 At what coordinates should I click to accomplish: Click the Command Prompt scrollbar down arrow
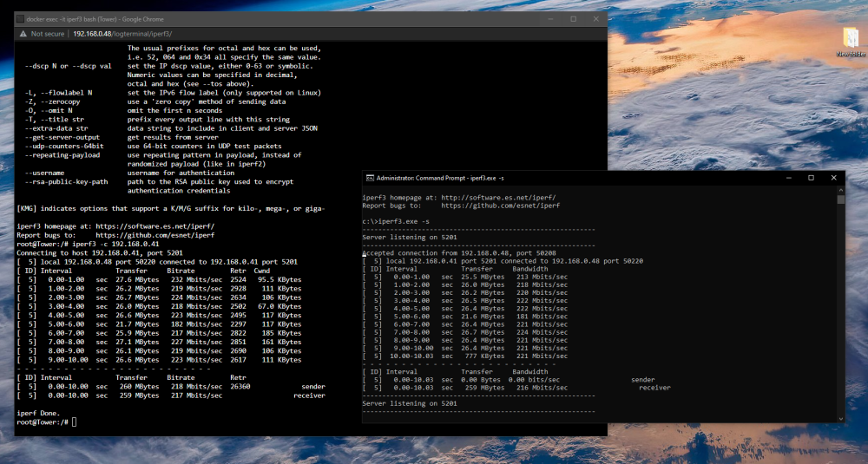click(x=841, y=419)
